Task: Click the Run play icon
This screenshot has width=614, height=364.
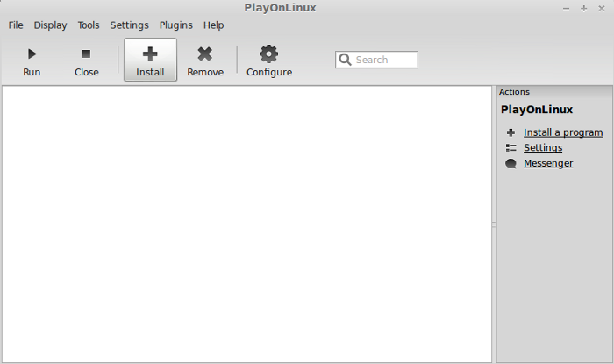Action: point(32,54)
